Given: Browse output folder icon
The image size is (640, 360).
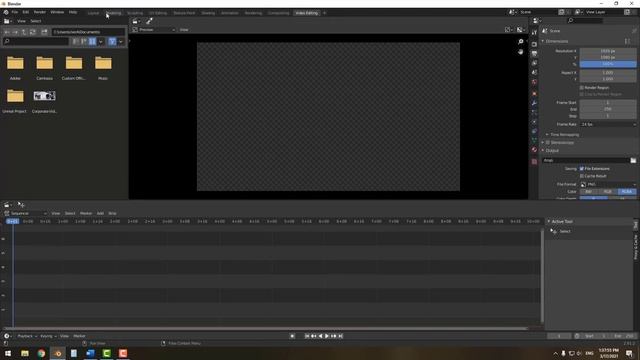Looking at the screenshot, I should 633,160.
